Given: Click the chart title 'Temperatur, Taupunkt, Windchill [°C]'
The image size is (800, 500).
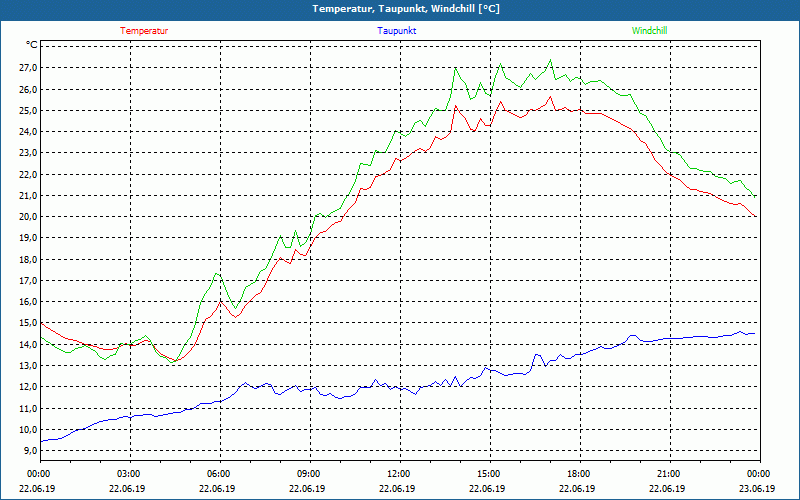Looking at the screenshot, I should coord(406,9).
